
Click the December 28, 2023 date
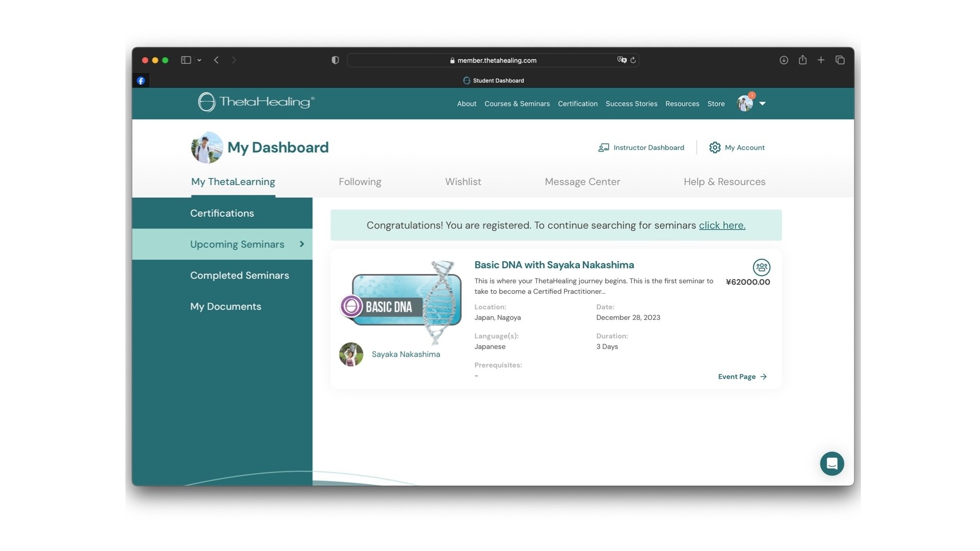[628, 317]
